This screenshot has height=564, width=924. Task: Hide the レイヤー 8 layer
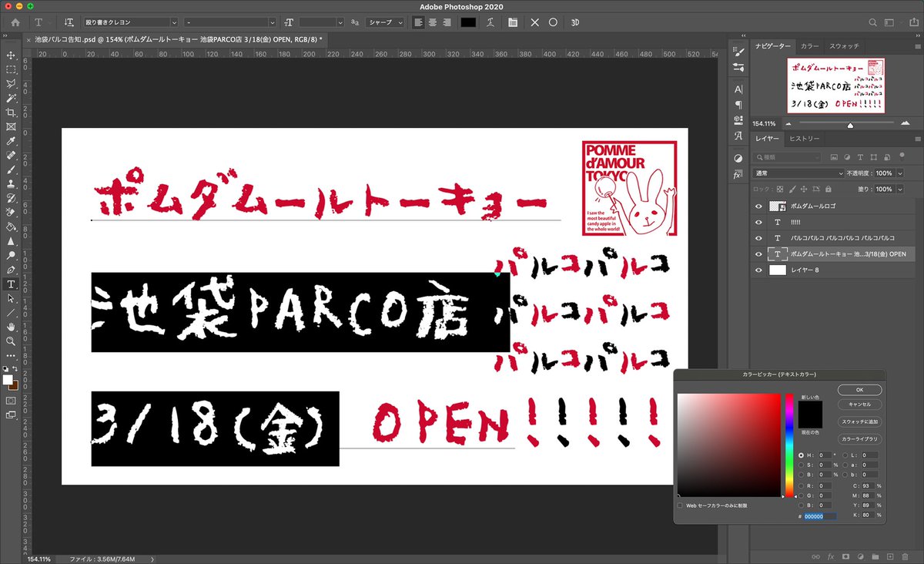[x=759, y=270]
